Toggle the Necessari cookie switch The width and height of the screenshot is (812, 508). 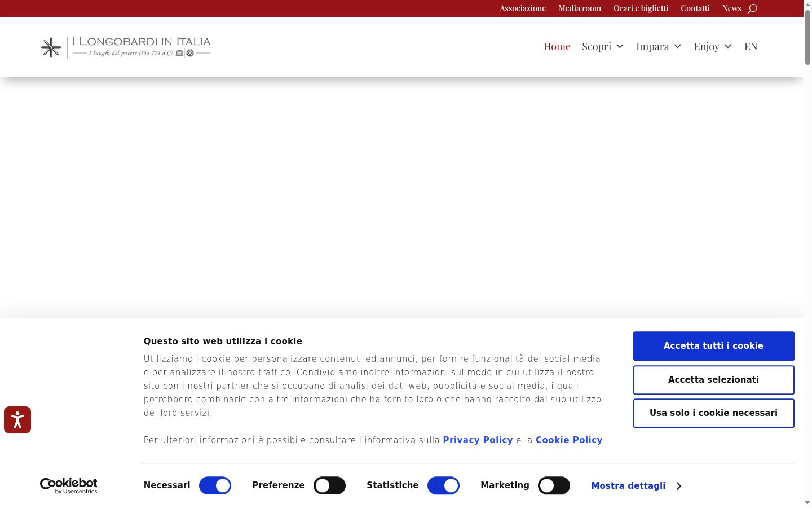coord(215,485)
